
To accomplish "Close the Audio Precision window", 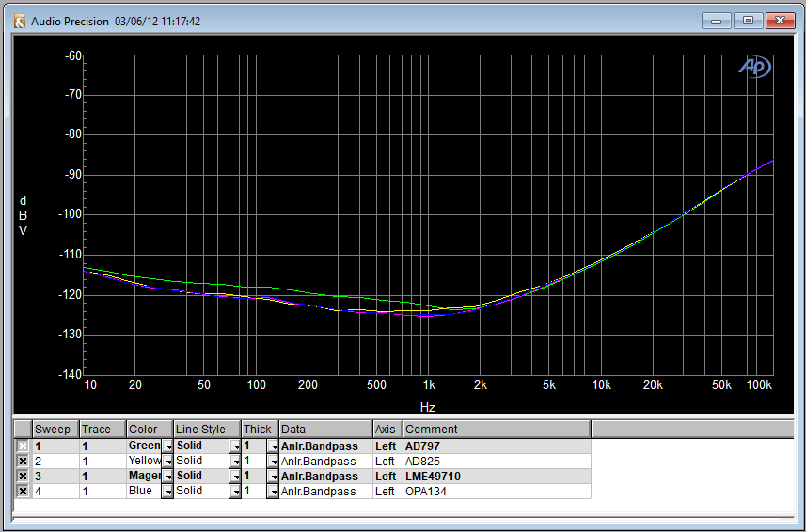I will pos(781,21).
